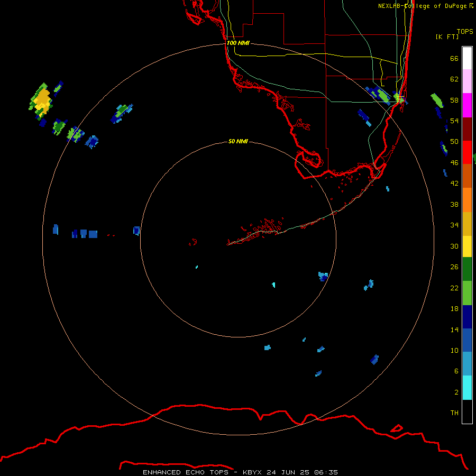
Task: Select the bright red legend color block
Action: coord(467,152)
